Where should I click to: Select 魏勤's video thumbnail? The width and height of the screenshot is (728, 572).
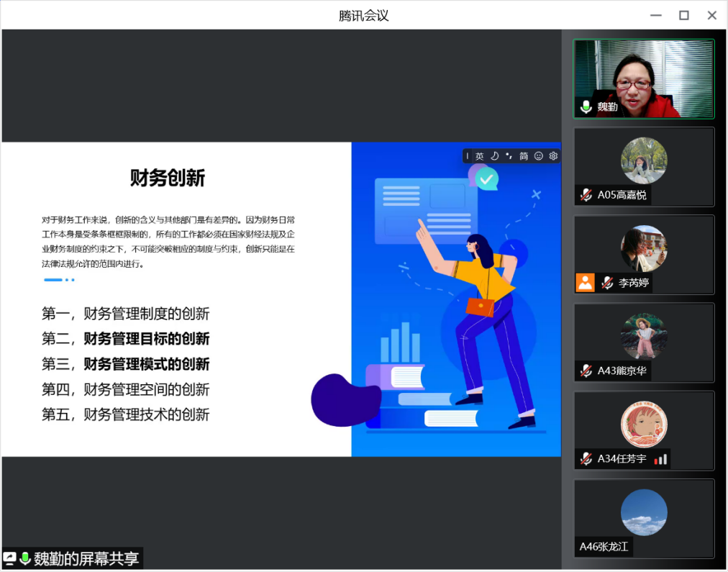click(643, 78)
